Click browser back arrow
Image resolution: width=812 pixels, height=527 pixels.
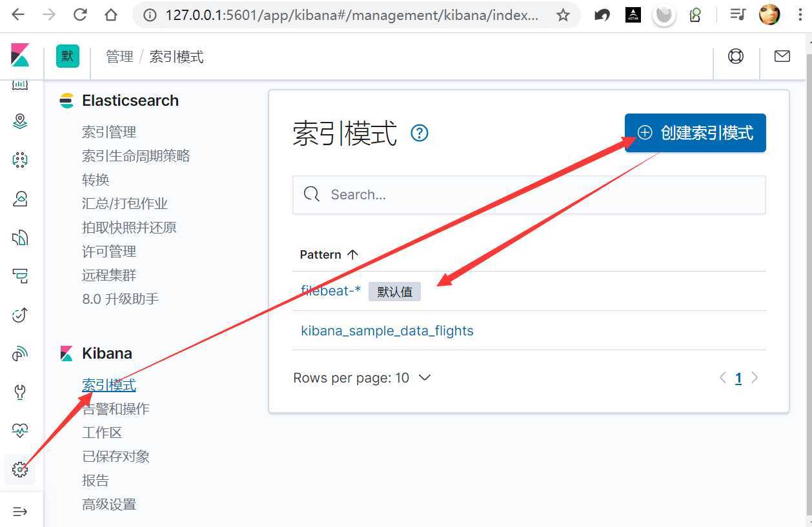coord(18,15)
